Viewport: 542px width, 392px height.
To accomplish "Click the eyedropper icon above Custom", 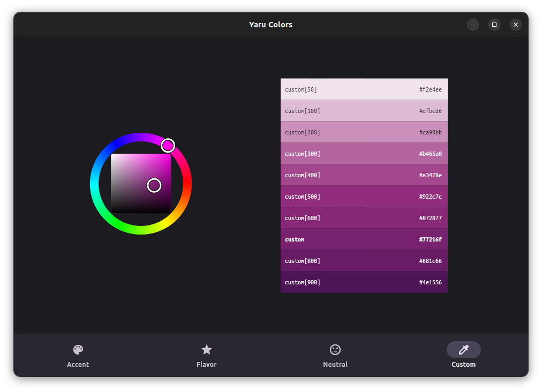I will pos(463,350).
